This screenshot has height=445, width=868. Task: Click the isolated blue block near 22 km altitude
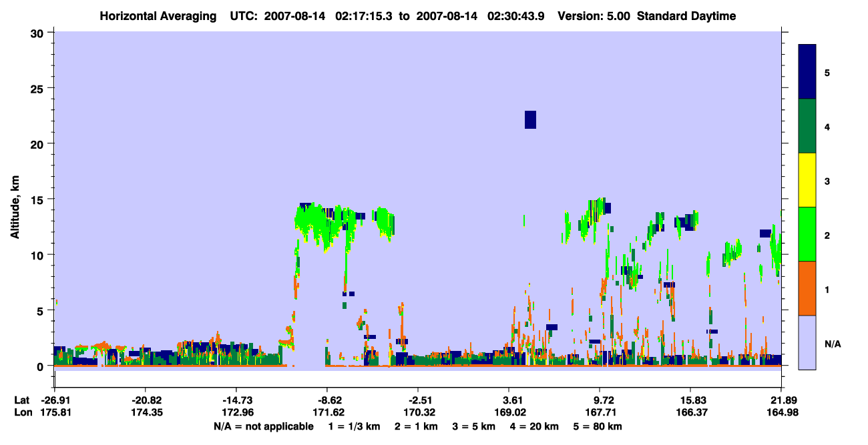point(530,119)
